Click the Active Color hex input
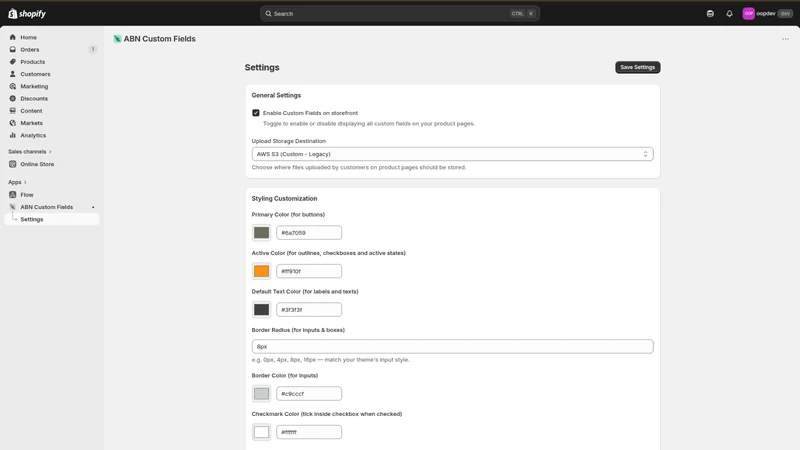The width and height of the screenshot is (800, 450). click(x=309, y=271)
